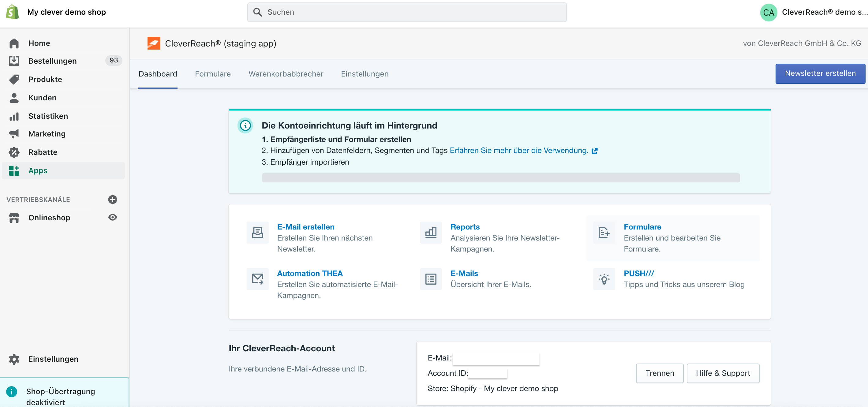Add a sales channel with plus icon
The height and width of the screenshot is (407, 868).
pyautogui.click(x=113, y=200)
